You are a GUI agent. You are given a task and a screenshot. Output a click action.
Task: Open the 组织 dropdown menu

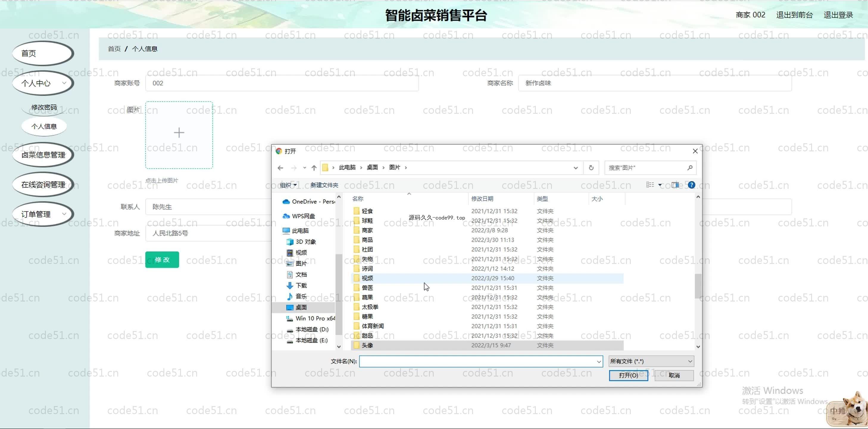(x=288, y=185)
